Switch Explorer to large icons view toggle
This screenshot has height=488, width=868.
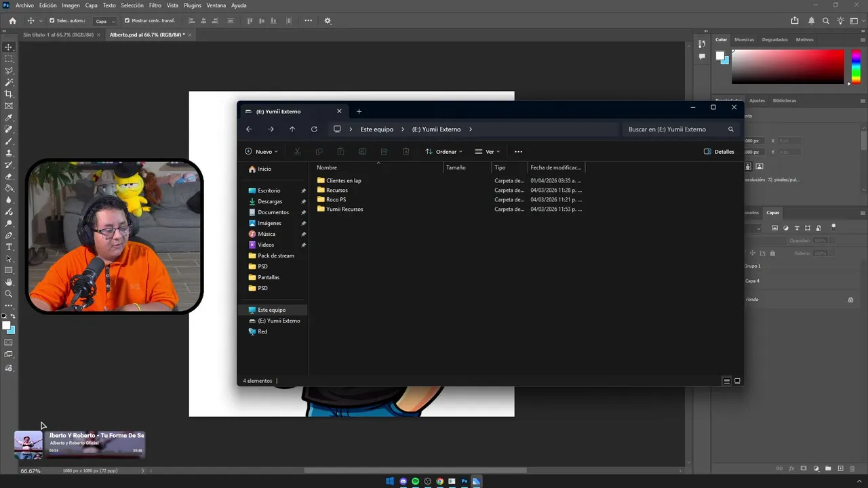[737, 381]
